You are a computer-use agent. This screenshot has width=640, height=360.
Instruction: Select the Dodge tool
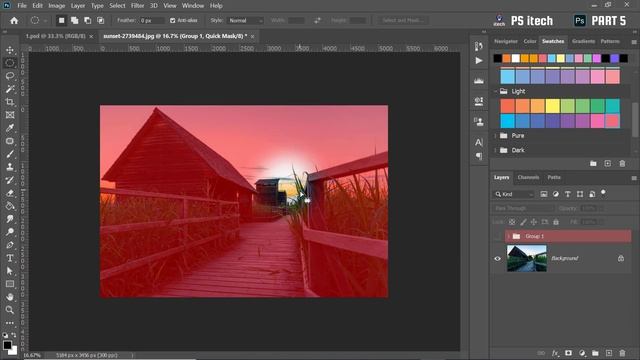(10, 232)
